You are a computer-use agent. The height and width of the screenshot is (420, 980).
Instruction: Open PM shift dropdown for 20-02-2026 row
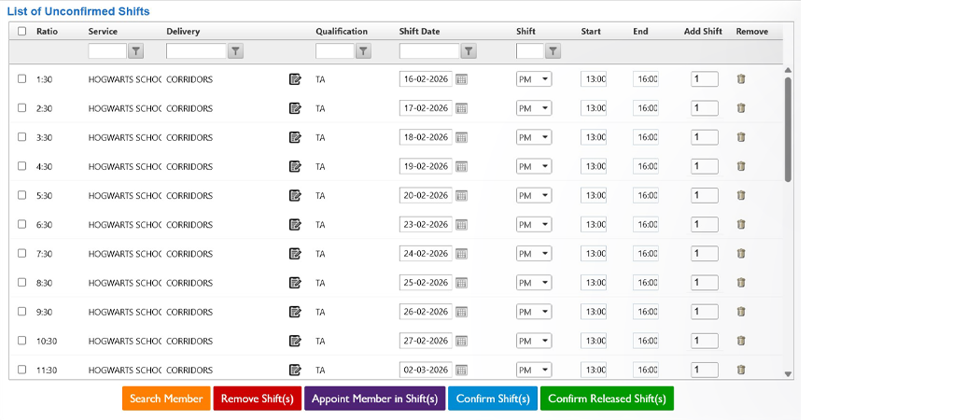[x=534, y=195]
